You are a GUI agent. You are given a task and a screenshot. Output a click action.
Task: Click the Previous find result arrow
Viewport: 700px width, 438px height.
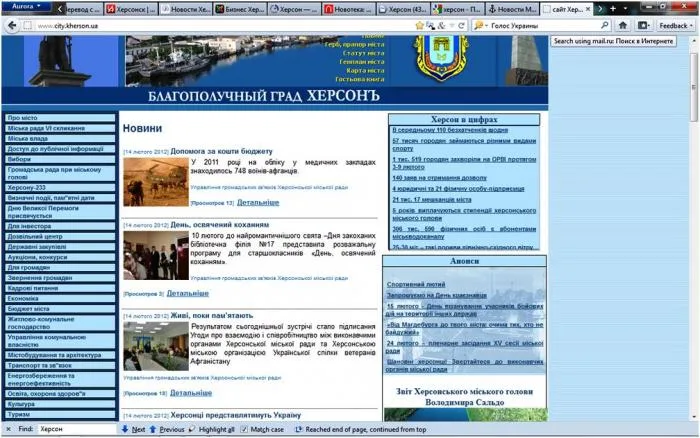167,429
